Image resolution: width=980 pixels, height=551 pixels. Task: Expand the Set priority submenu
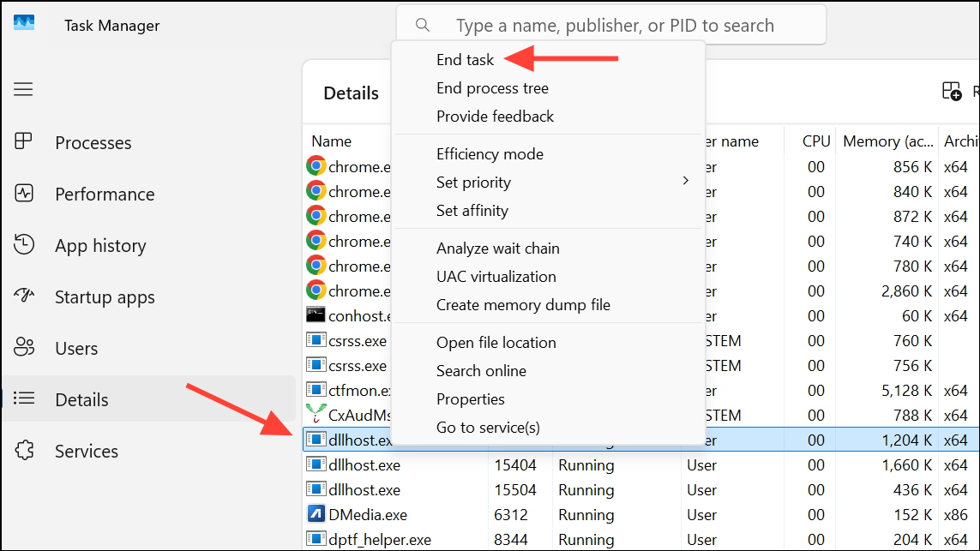(x=473, y=182)
